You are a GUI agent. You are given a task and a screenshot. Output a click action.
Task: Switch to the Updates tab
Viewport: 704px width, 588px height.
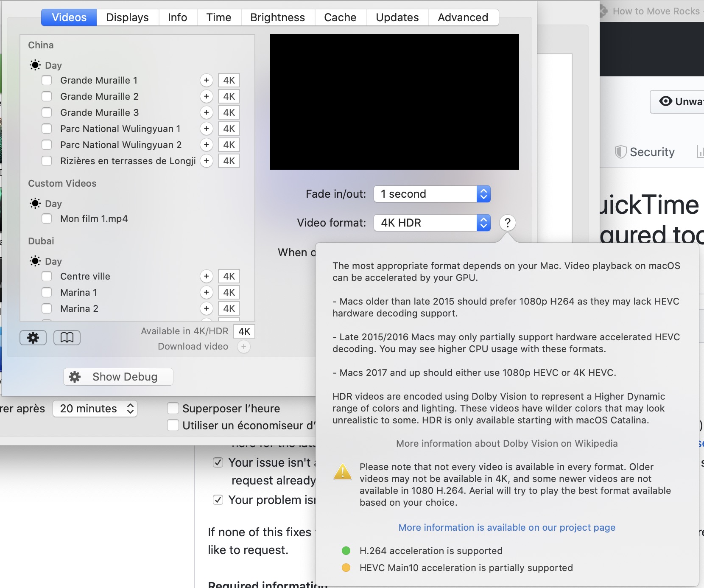tap(397, 17)
